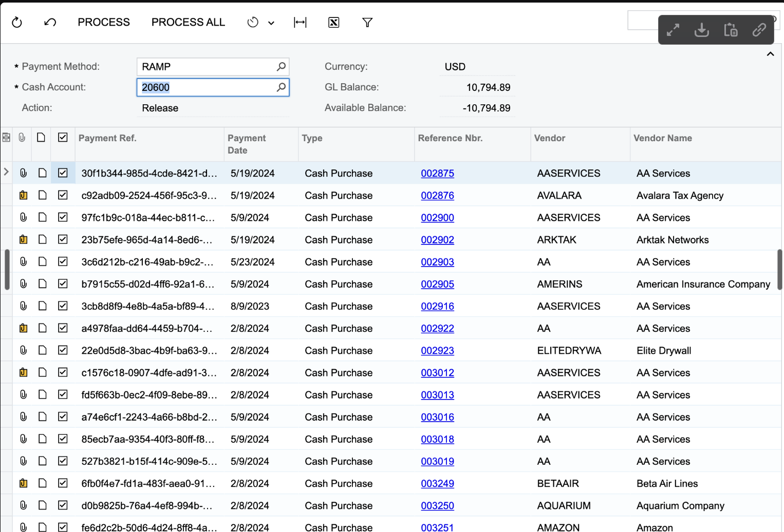
Task: Click the fit to screen columns icon
Action: click(x=300, y=22)
